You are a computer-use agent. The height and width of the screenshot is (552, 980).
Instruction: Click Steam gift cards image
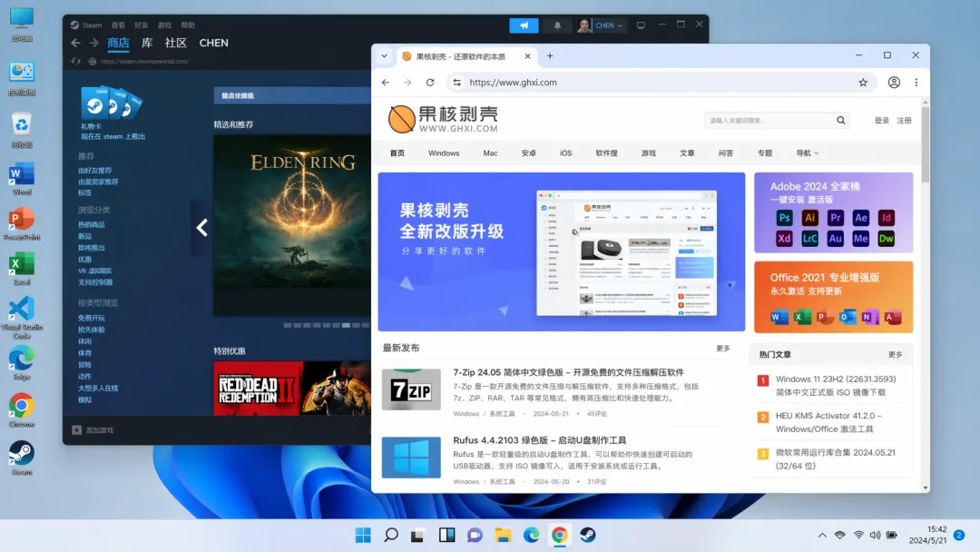tap(112, 103)
